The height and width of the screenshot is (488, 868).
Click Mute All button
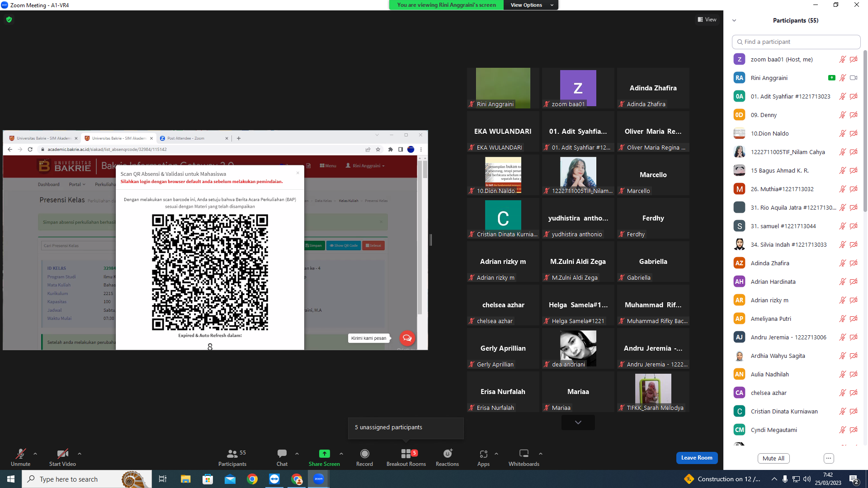pos(774,458)
